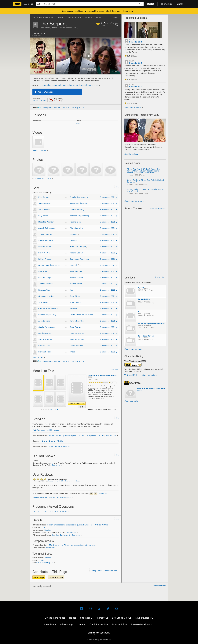Click the Rate This star icon
The width and height of the screenshot is (198, 644).
(x=112, y=24)
